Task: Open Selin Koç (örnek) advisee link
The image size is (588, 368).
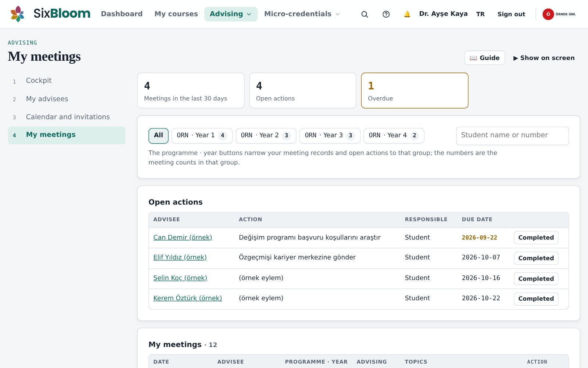Action: [180, 278]
